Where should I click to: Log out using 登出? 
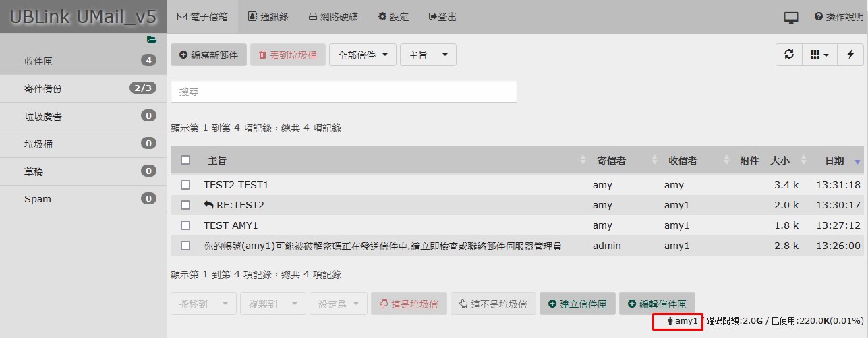pos(442,17)
